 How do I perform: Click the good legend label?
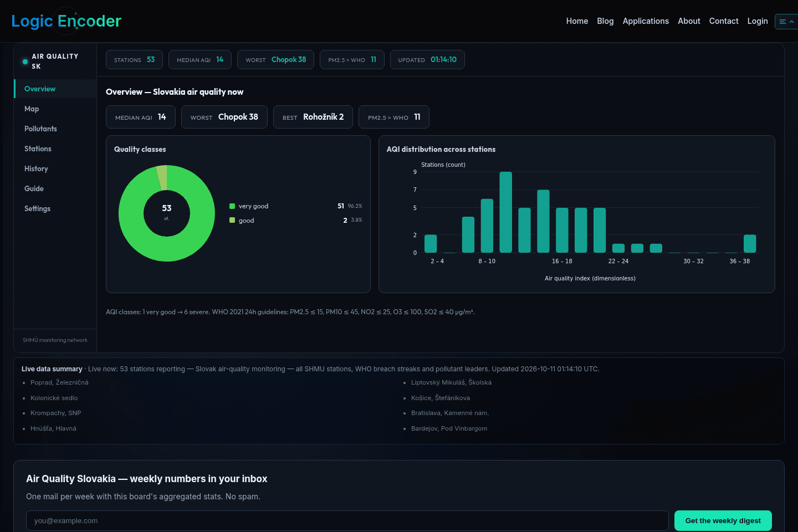247,221
